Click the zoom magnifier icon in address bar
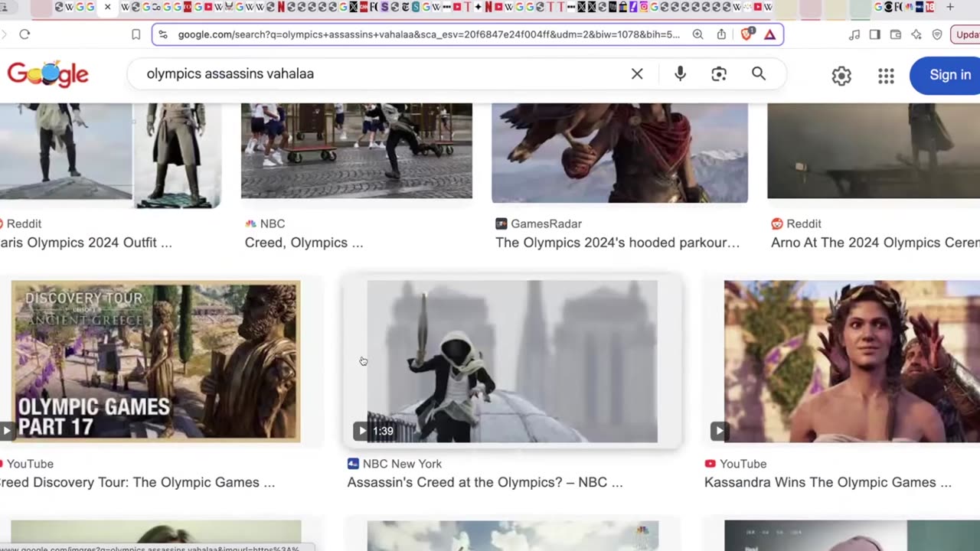 point(697,34)
